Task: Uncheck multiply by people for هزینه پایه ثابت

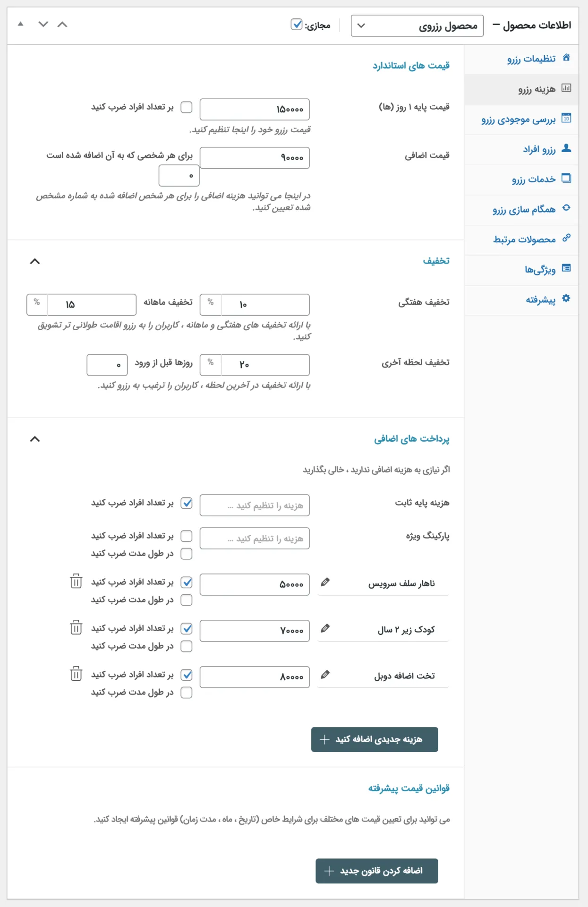Action: (x=187, y=503)
